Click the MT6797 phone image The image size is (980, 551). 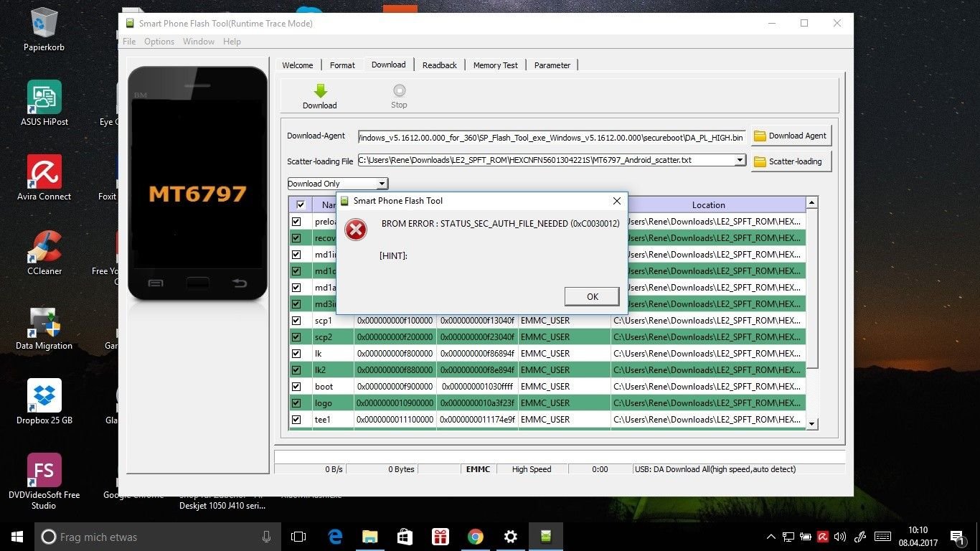coord(197,184)
